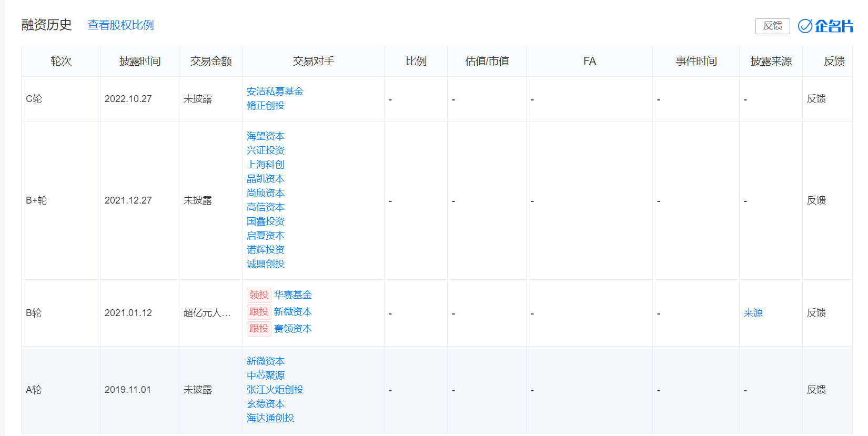Click truncated amount 超亿元人…
The width and height of the screenshot is (868, 436).
pyautogui.click(x=207, y=313)
